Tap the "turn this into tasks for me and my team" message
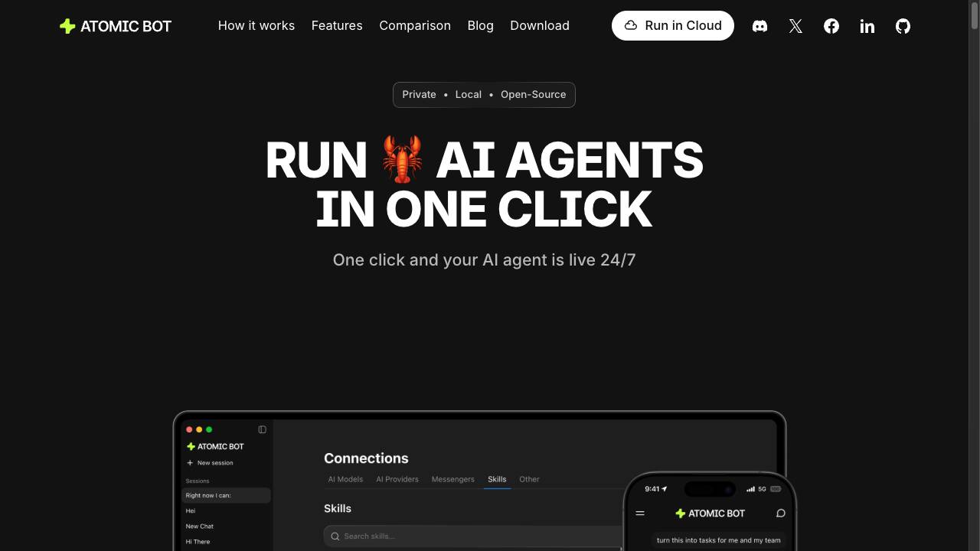Image resolution: width=980 pixels, height=551 pixels. click(x=719, y=540)
